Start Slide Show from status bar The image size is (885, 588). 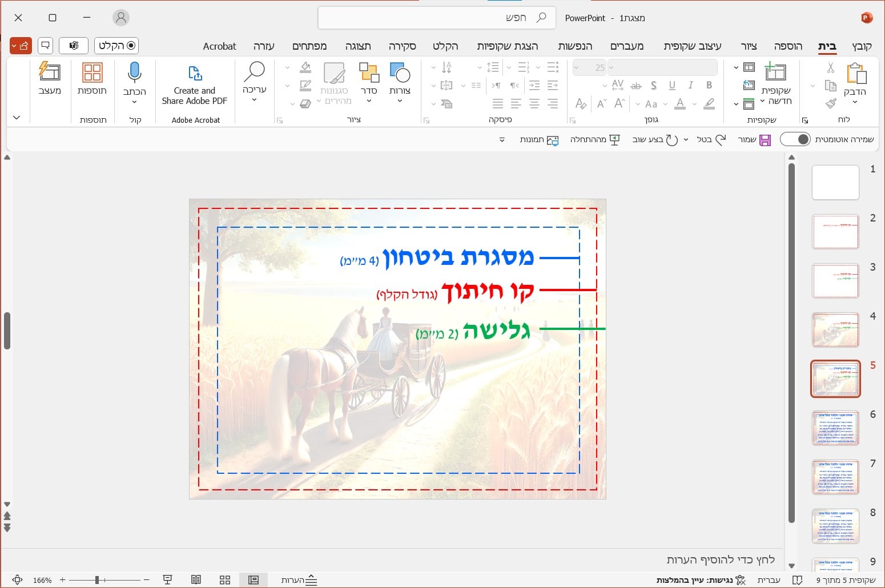167,580
